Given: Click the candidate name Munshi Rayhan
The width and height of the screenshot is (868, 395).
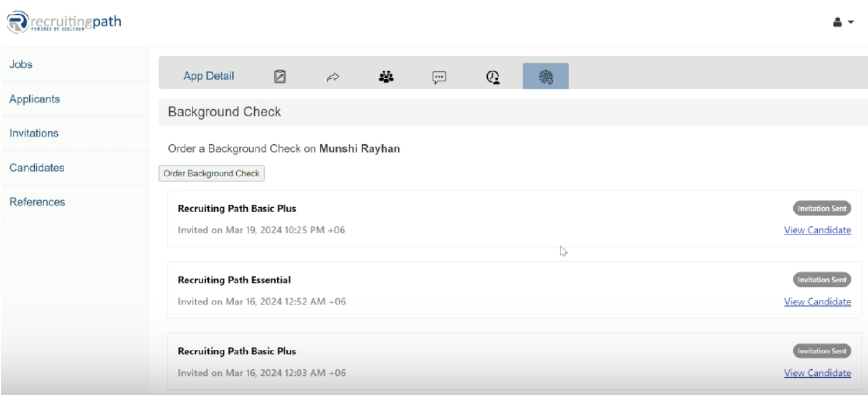Looking at the screenshot, I should (x=360, y=148).
